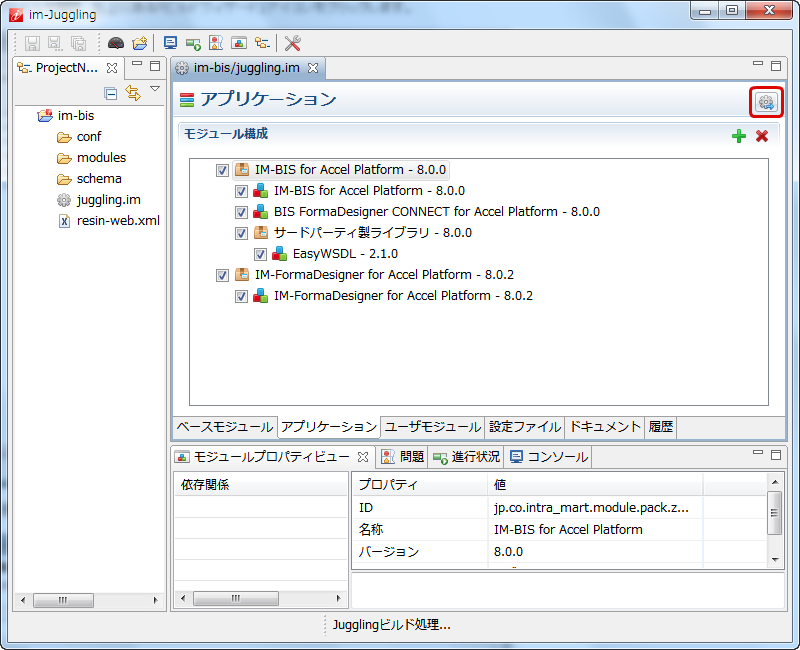
Task: Click the open-folder project toolbar icon
Action: (140, 43)
